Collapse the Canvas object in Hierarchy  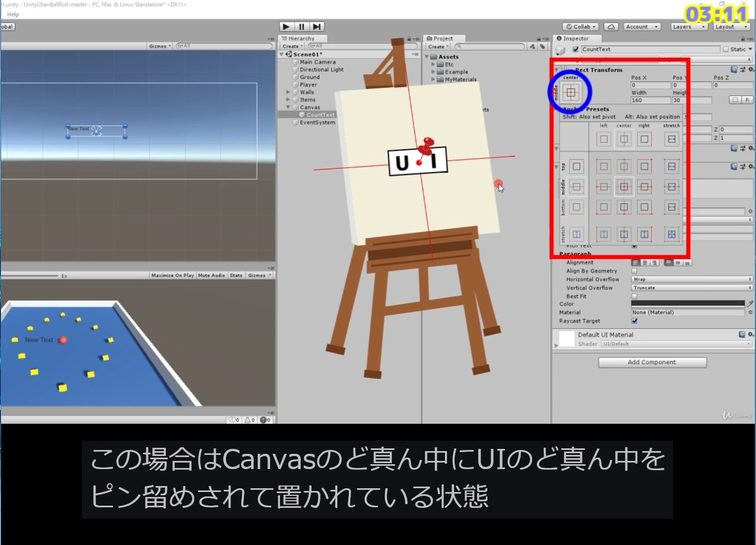288,108
